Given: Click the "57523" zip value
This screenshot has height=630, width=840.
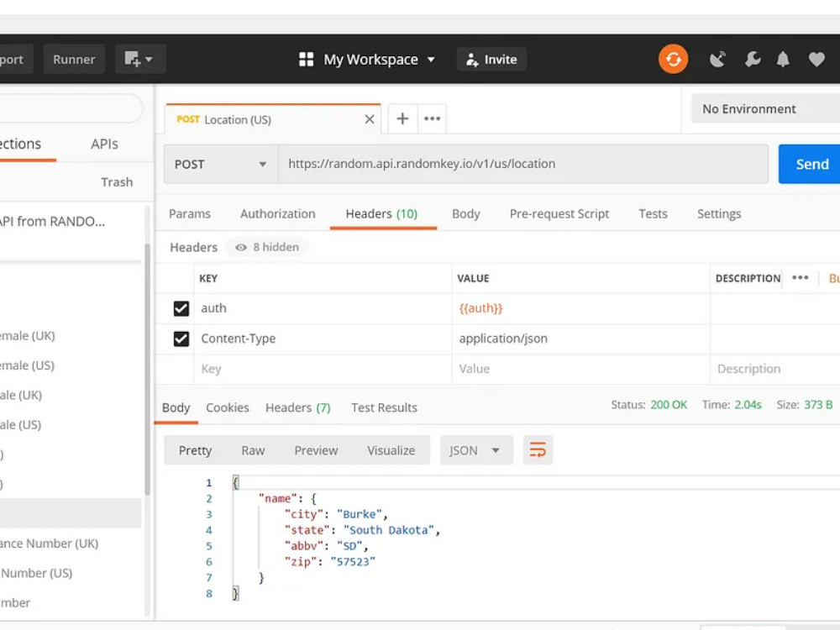Looking at the screenshot, I should tap(353, 562).
